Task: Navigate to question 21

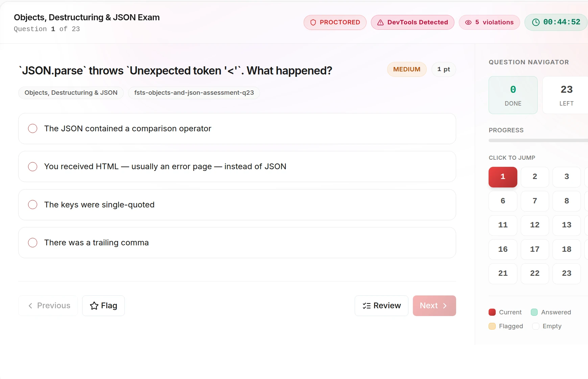Action: click(x=503, y=273)
